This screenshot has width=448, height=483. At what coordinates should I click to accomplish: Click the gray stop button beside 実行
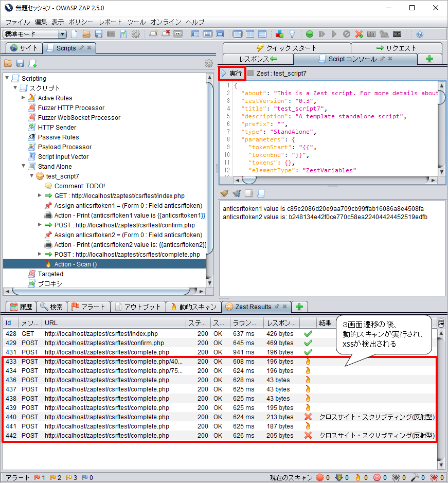point(250,73)
